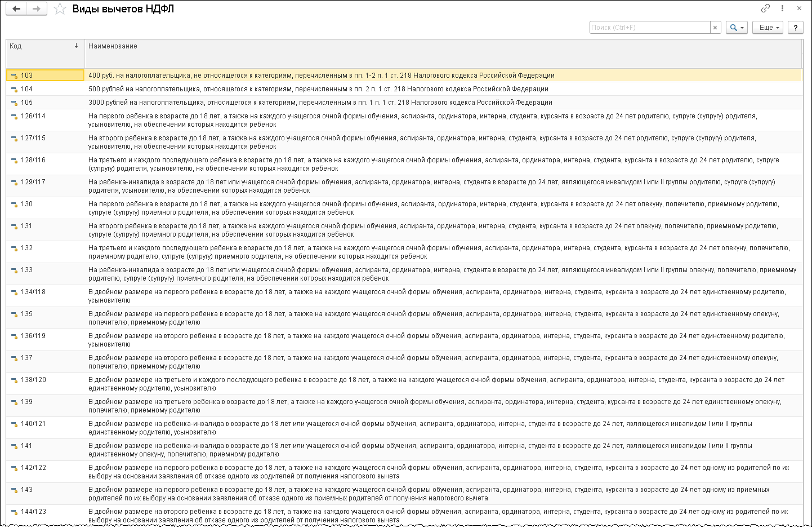Click code cell 128/116
The image size is (812, 528).
coord(46,164)
